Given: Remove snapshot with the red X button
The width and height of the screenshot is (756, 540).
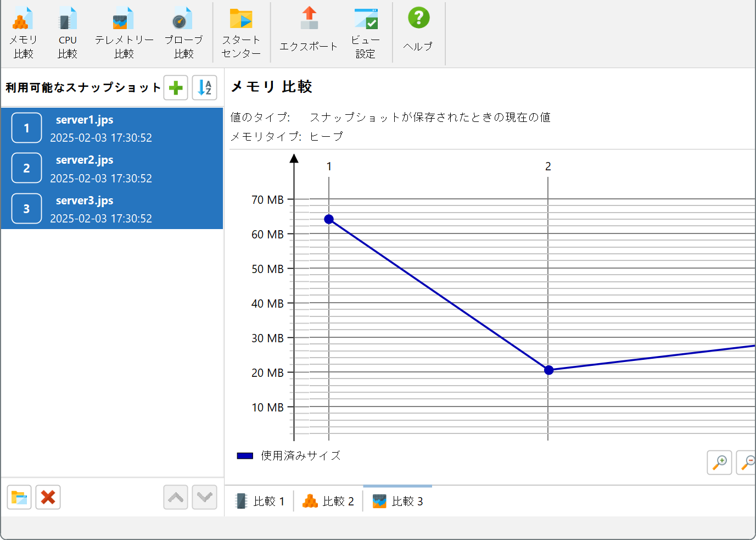Looking at the screenshot, I should click(x=48, y=498).
